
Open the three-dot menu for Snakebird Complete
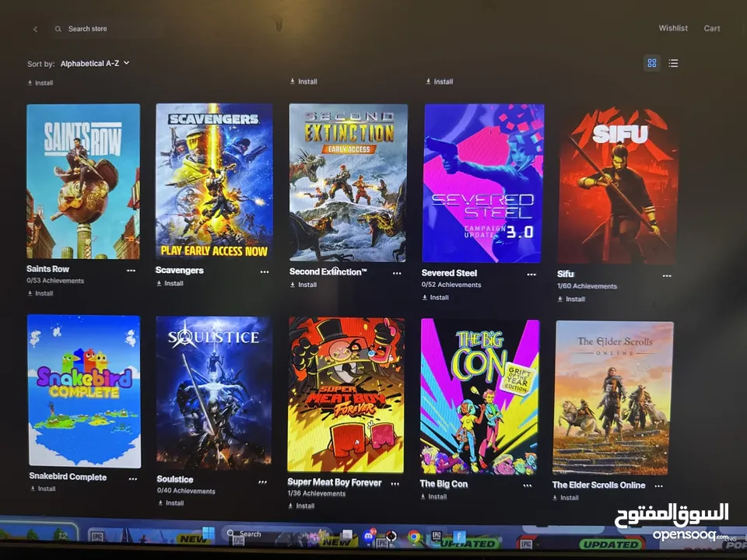tap(132, 479)
